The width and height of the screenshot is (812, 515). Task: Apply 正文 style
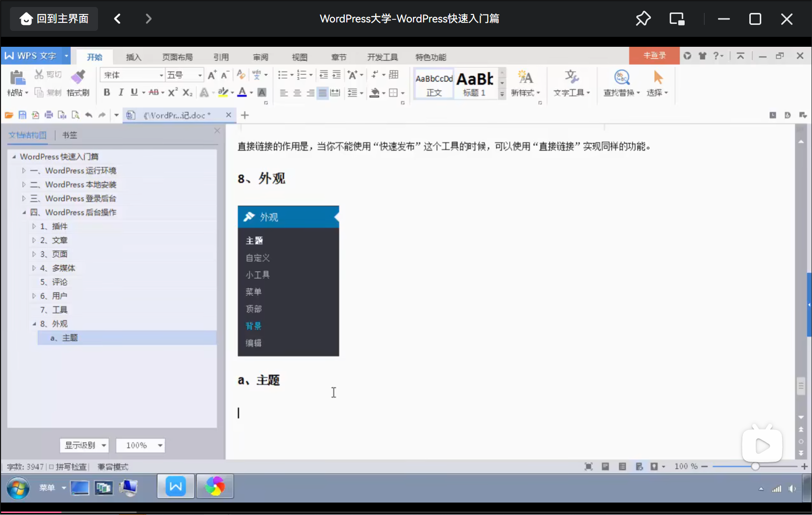point(434,84)
